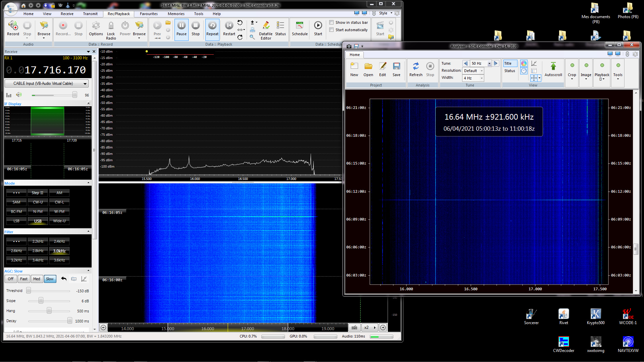Viewport: 644px width, 362px height.
Task: Click Refresh in the Analyser window
Action: click(415, 67)
